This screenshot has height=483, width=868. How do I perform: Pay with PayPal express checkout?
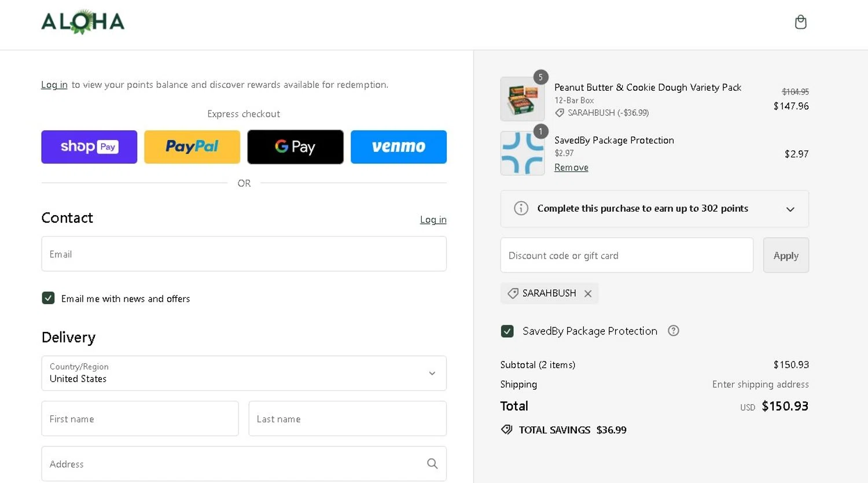(192, 147)
